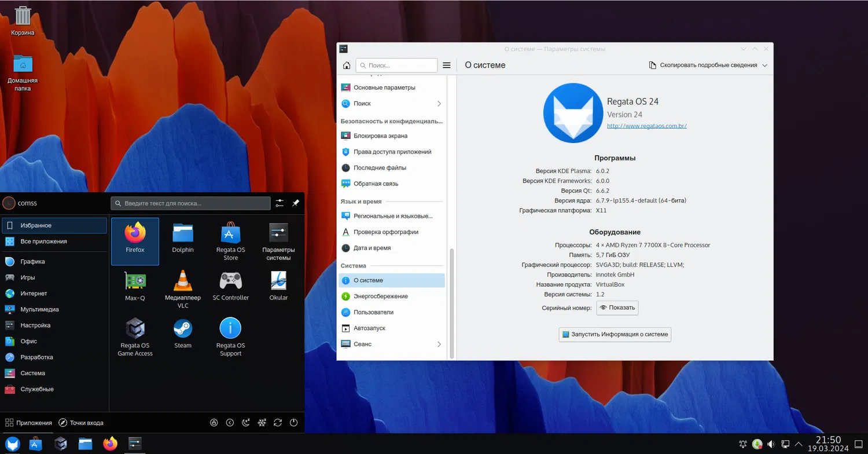Open Max-Q application icon
This screenshot has height=454, width=868.
(x=135, y=286)
